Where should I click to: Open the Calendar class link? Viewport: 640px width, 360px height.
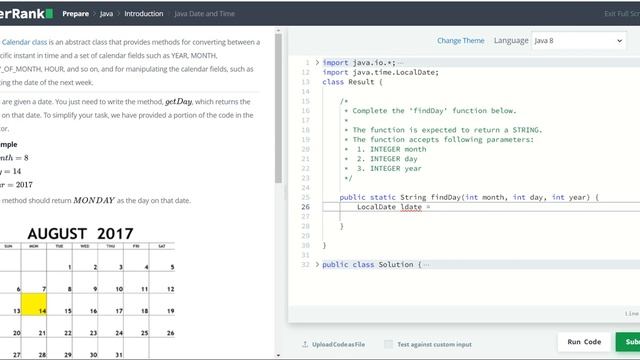[x=24, y=42]
